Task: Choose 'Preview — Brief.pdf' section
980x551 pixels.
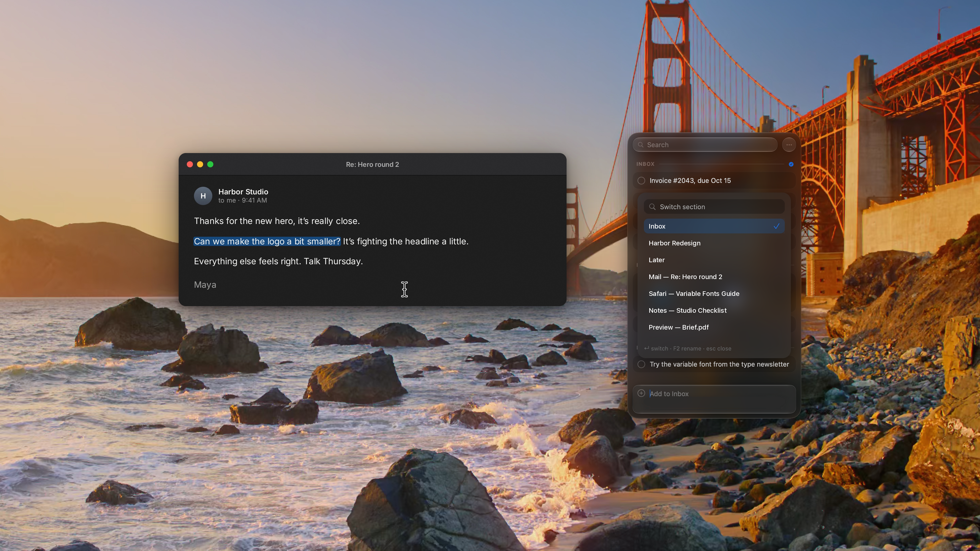Action: 714,327
